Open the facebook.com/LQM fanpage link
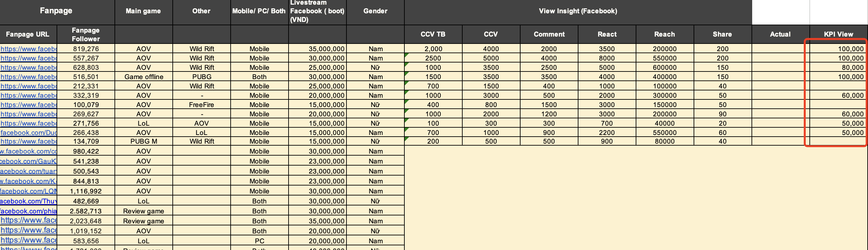The height and width of the screenshot is (250, 868). (x=28, y=191)
